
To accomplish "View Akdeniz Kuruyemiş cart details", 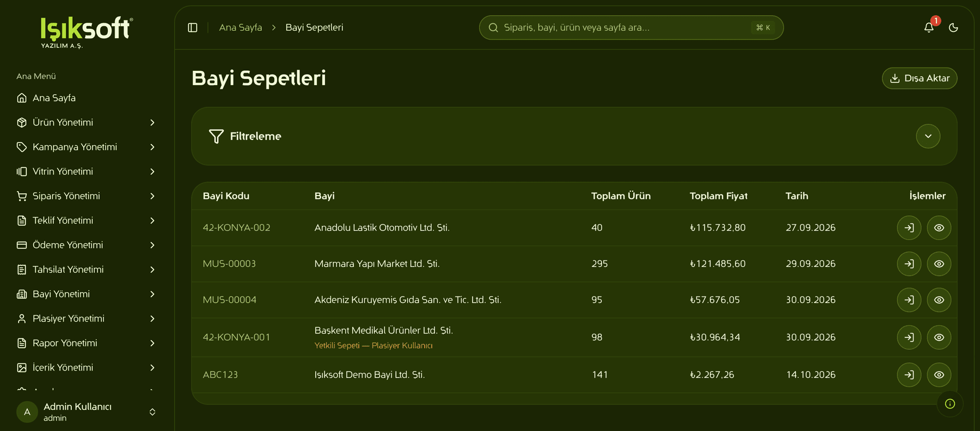I will [x=939, y=300].
